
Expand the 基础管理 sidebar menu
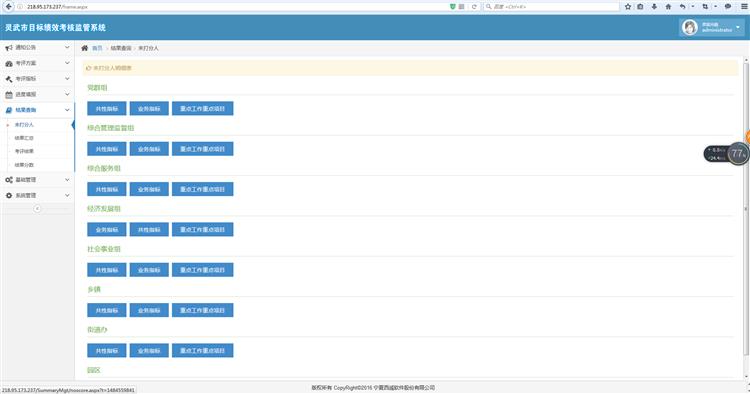point(37,180)
